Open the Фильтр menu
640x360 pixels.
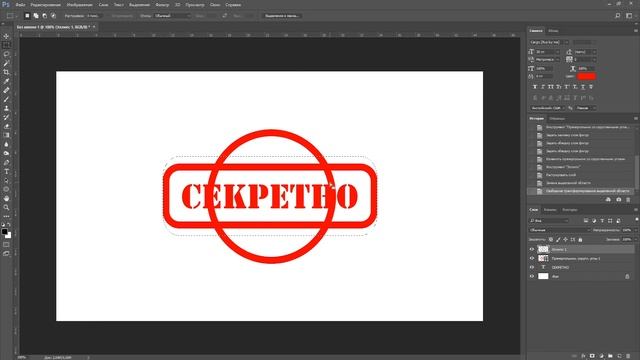(x=162, y=5)
